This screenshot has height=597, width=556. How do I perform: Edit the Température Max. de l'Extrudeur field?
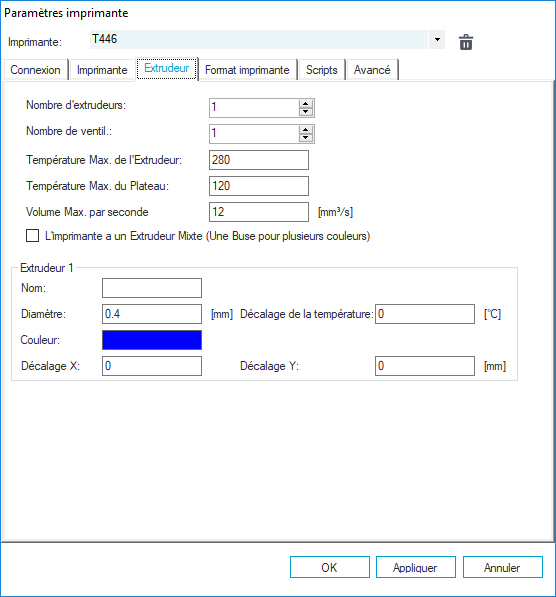click(x=259, y=160)
